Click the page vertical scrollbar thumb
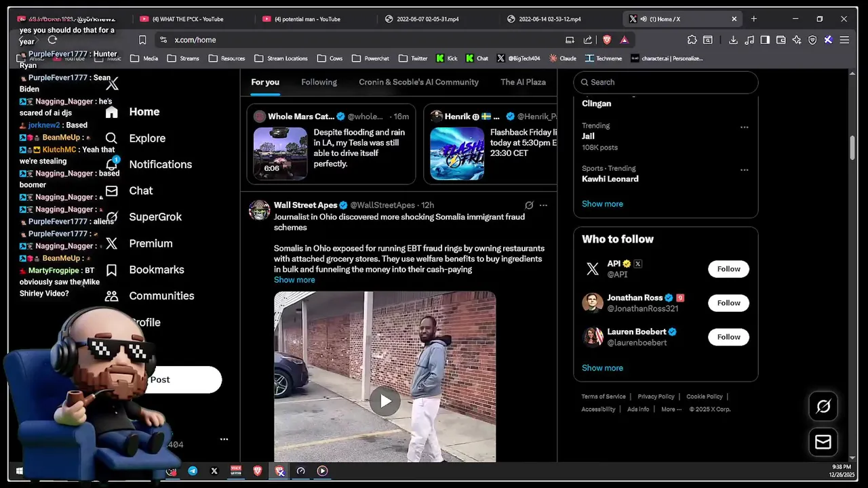The image size is (868, 488). coord(853,148)
